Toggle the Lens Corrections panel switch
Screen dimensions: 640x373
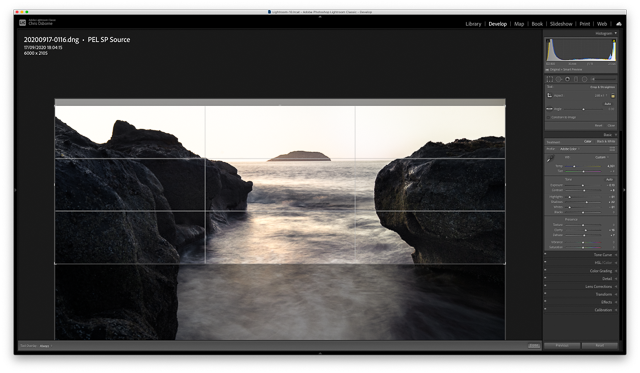click(x=545, y=285)
